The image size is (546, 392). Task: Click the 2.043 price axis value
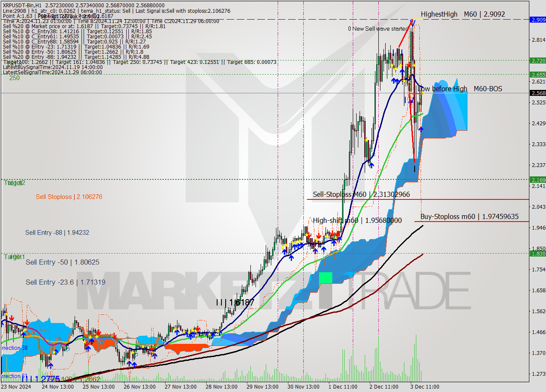point(538,207)
